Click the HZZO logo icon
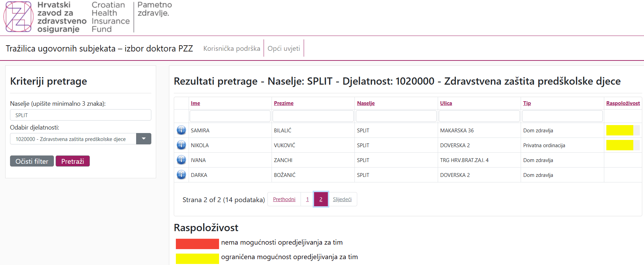The width and height of the screenshot is (644, 265). click(19, 17)
